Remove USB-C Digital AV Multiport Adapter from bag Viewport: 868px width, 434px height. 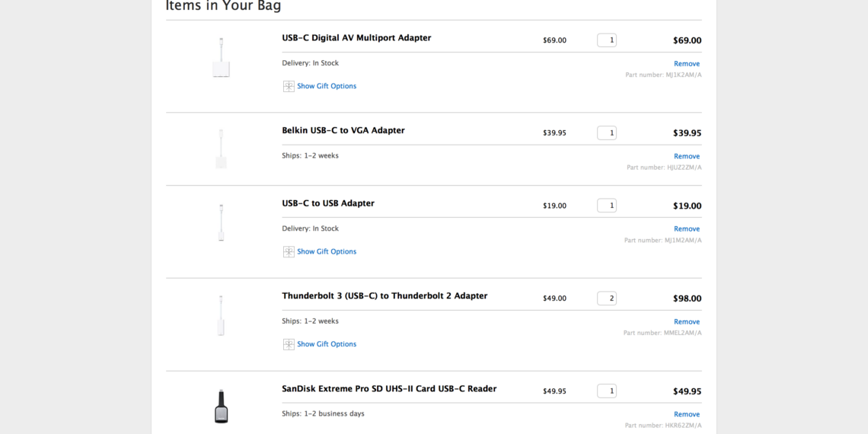coord(686,64)
